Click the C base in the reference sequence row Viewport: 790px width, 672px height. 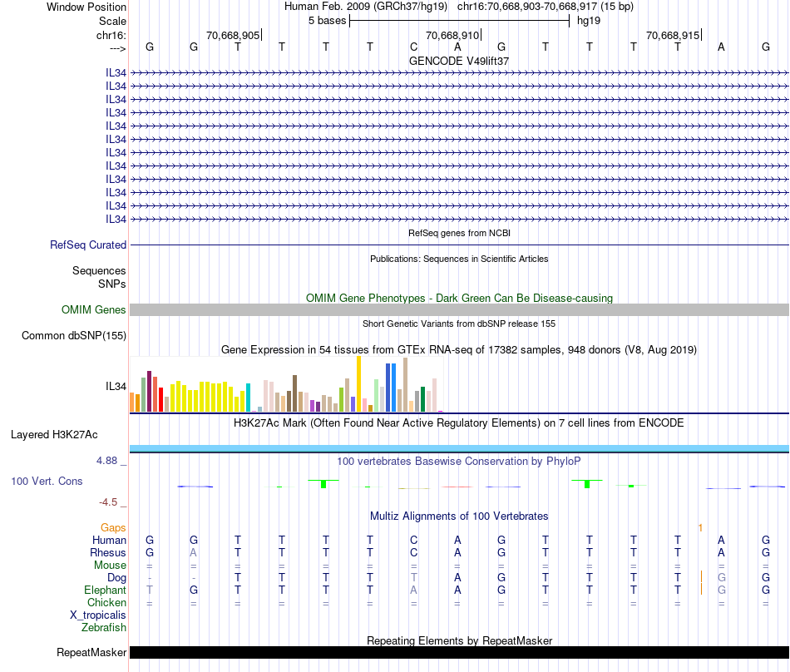click(x=413, y=47)
